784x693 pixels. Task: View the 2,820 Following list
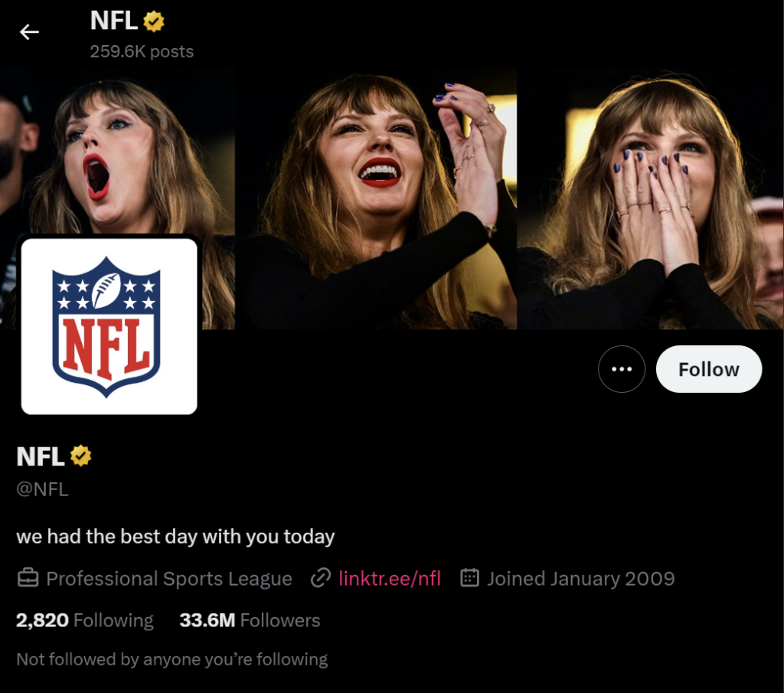pyautogui.click(x=85, y=620)
